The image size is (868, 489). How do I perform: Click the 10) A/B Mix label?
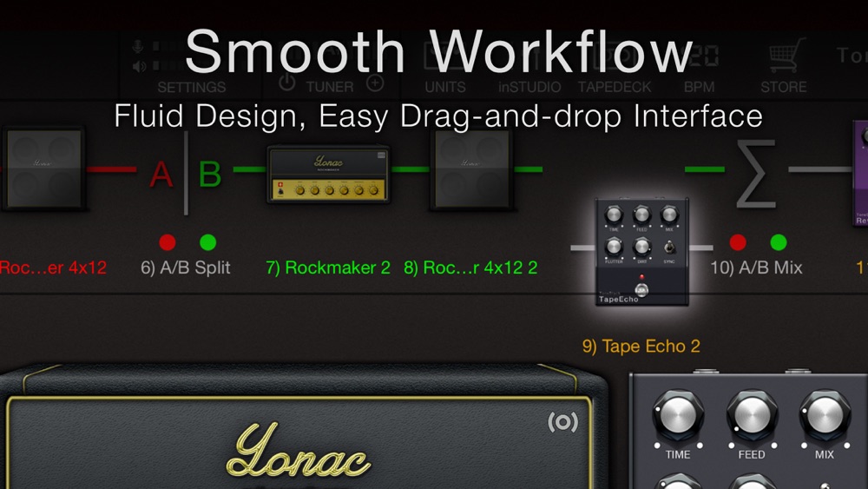click(756, 268)
